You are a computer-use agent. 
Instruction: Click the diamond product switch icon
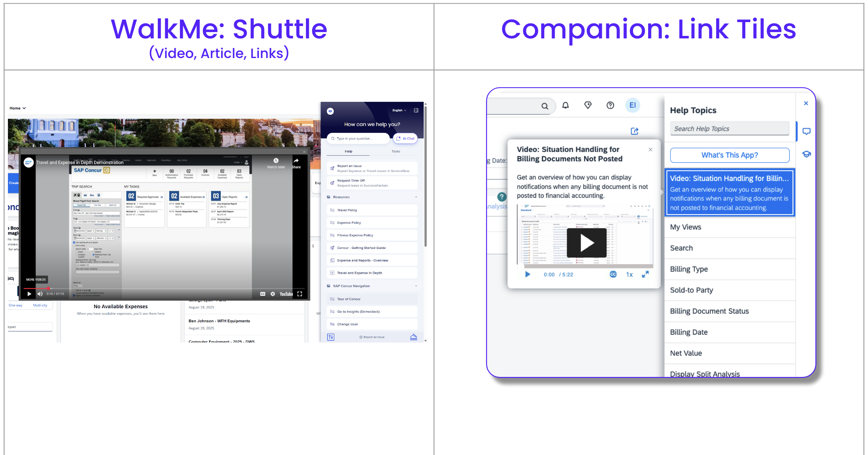click(588, 106)
